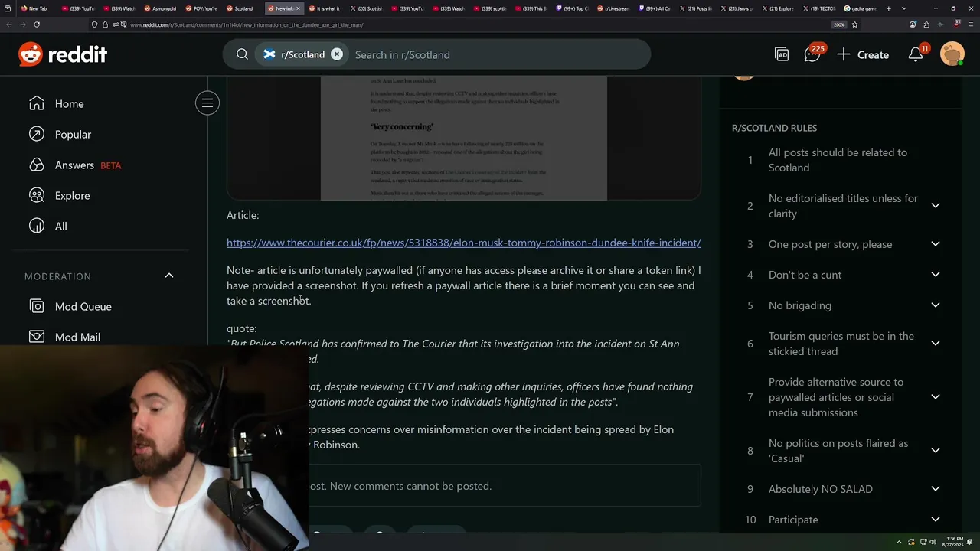
Task: Expand rule 2 No editorialised titles
Action: (936, 206)
